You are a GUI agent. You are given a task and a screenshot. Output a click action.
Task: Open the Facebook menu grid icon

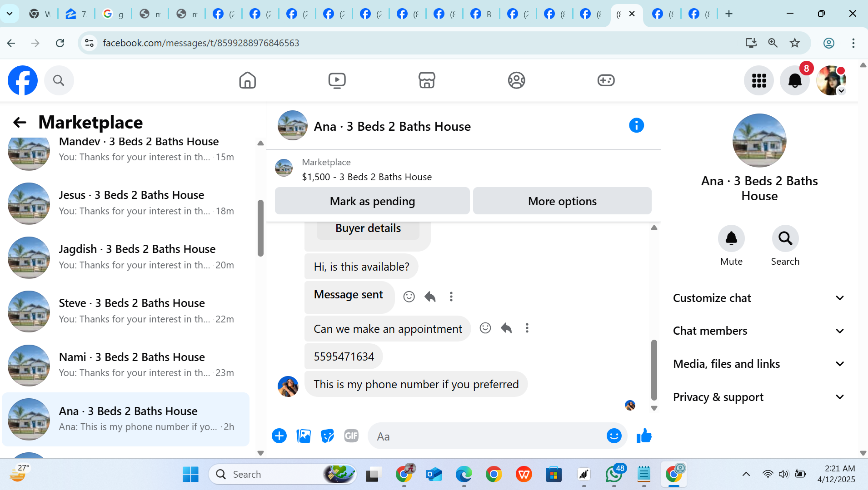pos(759,80)
